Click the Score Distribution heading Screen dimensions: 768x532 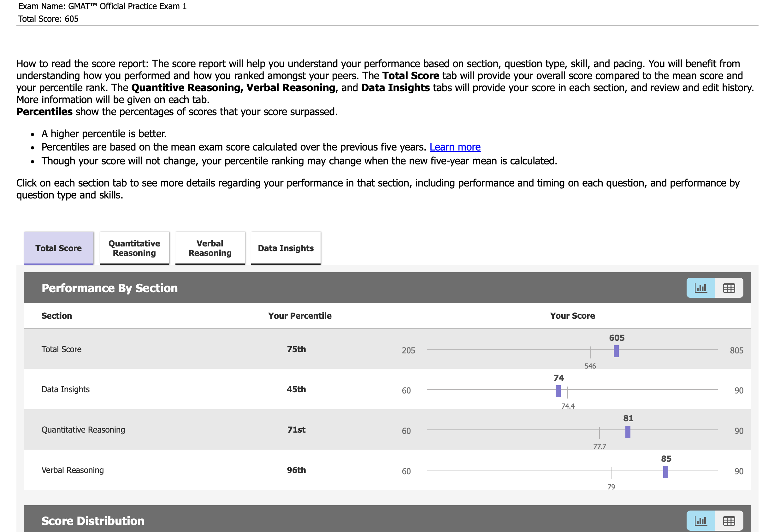coord(93,521)
